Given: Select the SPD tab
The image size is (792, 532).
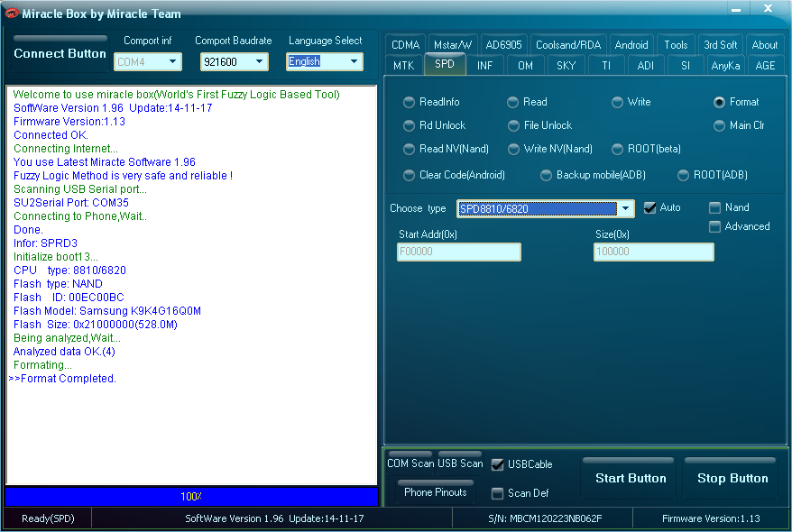Looking at the screenshot, I should click(445, 64).
